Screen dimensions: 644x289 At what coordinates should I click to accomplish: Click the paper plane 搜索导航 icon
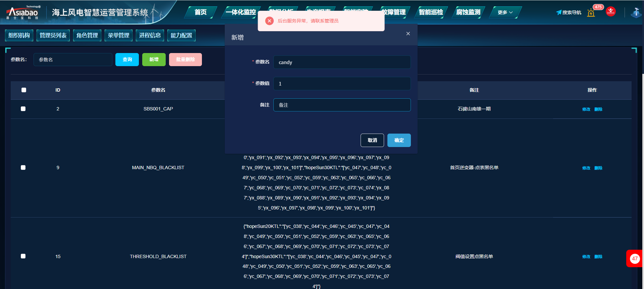559,12
